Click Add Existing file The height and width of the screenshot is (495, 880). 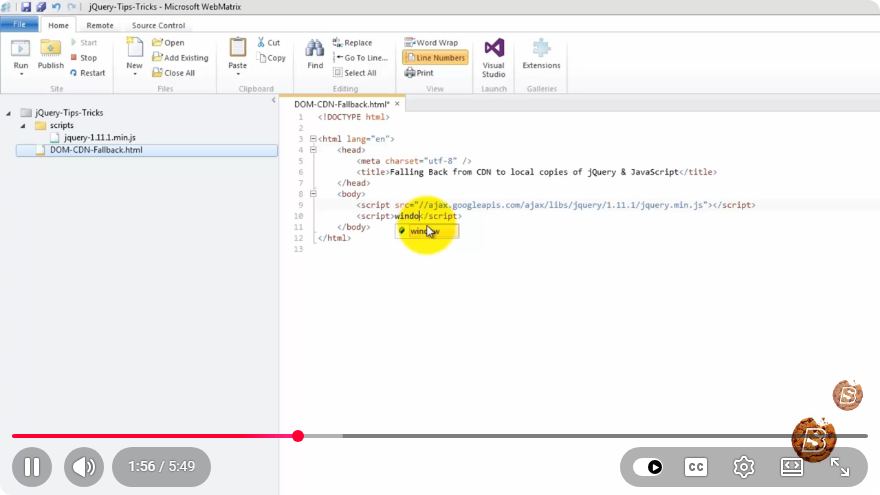pos(180,58)
